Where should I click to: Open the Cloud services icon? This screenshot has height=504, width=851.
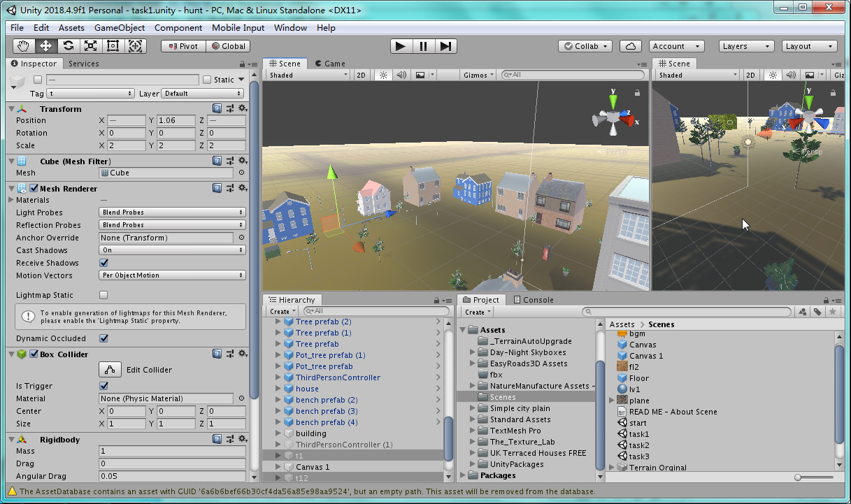tap(631, 46)
